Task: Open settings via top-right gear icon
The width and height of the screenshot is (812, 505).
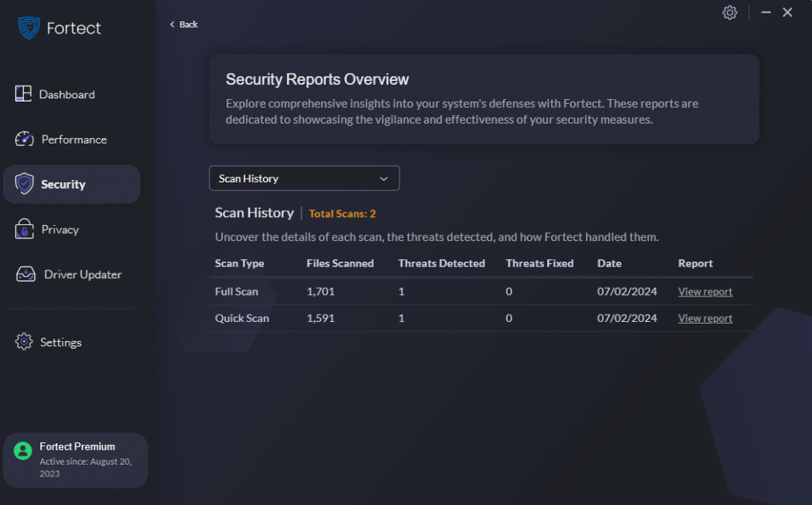Action: [x=730, y=13]
